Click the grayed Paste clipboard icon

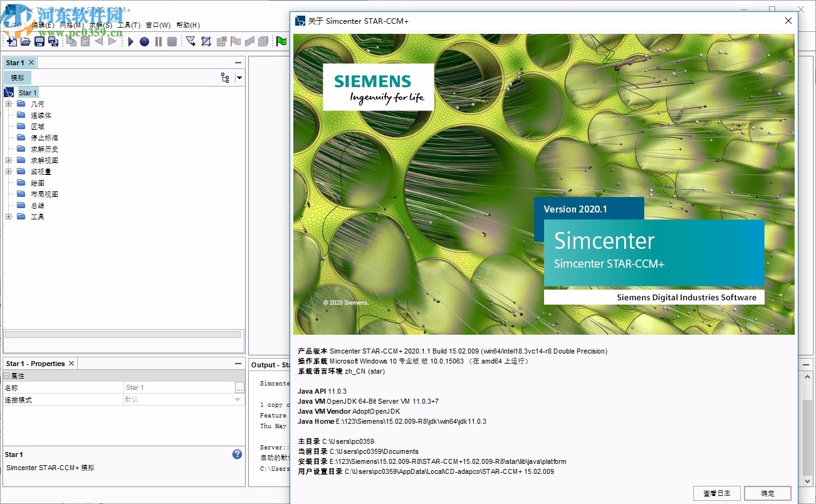(x=85, y=41)
